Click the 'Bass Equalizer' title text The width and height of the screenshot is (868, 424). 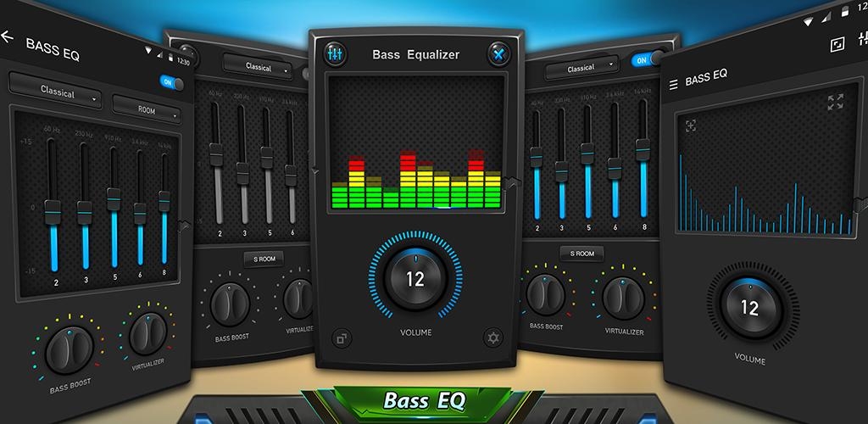[415, 55]
